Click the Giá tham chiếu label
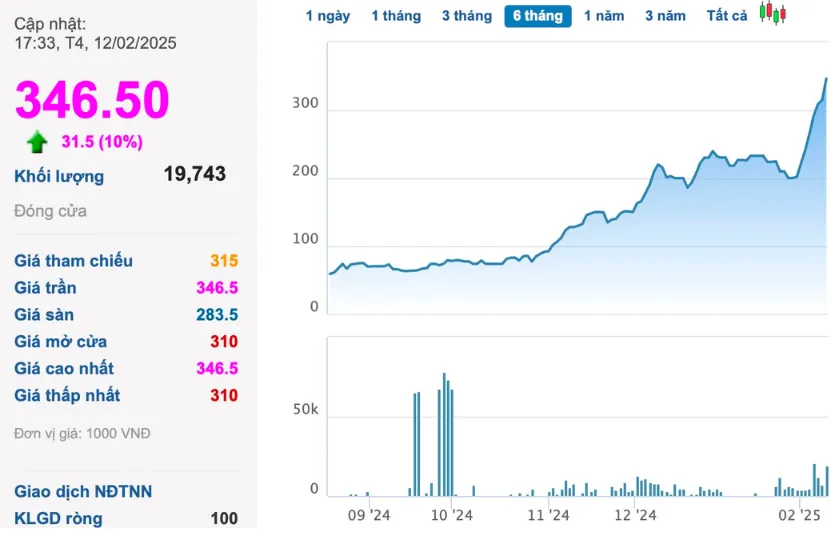This screenshot has height=534, width=831. coord(73,261)
